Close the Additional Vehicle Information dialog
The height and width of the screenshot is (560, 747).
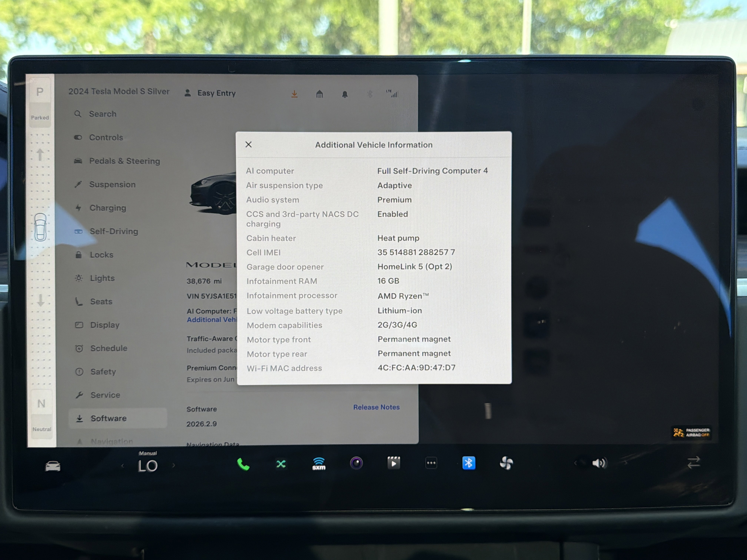249,144
